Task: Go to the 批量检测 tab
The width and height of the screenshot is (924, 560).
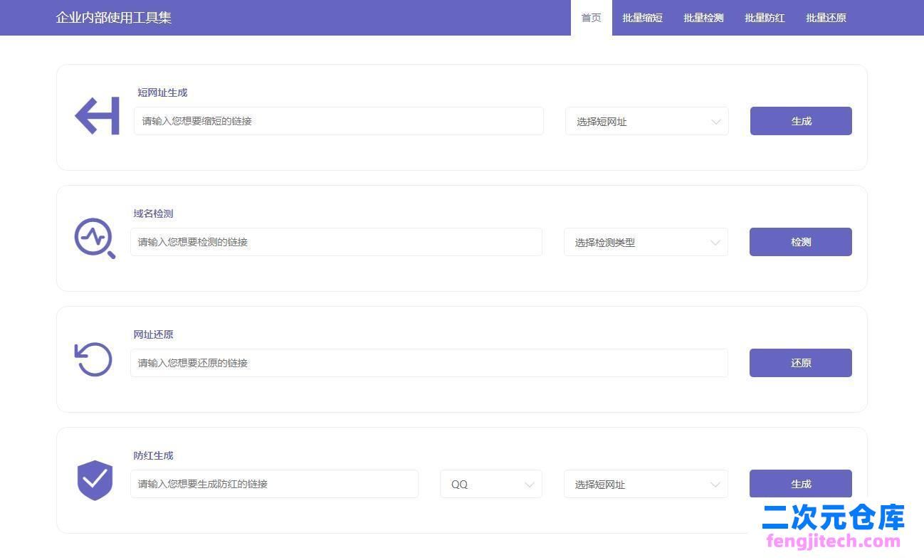Action: click(x=703, y=18)
